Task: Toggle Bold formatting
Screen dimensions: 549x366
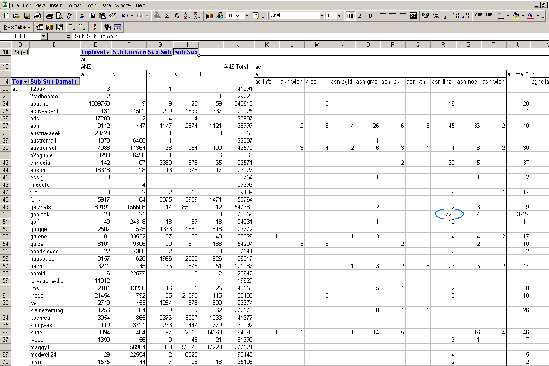Action: tap(350, 16)
